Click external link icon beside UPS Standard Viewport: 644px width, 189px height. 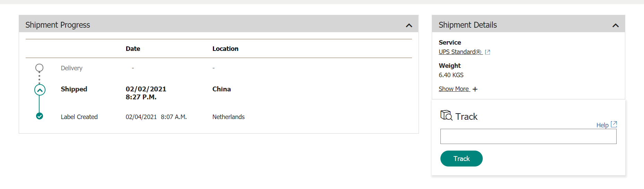pyautogui.click(x=488, y=52)
